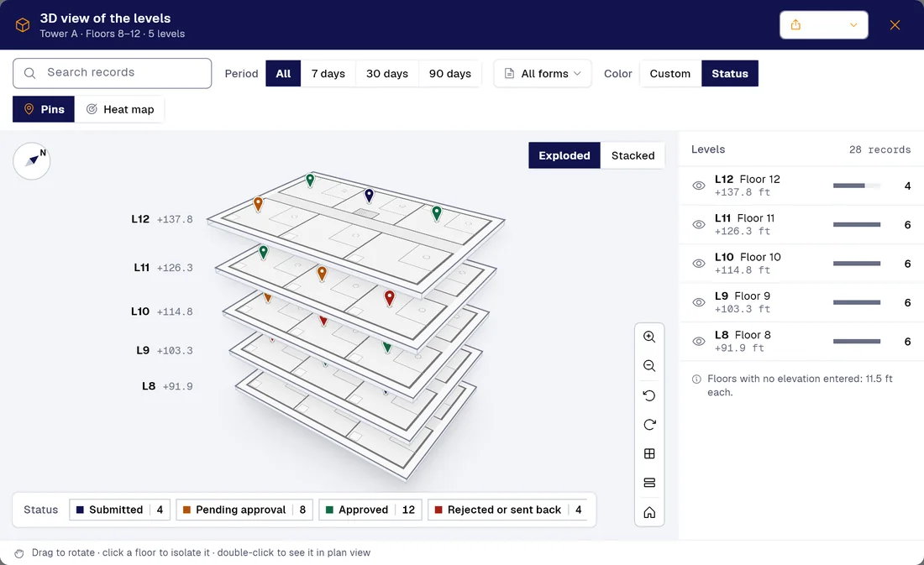Viewport: 924px width, 565px height.
Task: Select the navy pin on floor L12
Action: [369, 195]
